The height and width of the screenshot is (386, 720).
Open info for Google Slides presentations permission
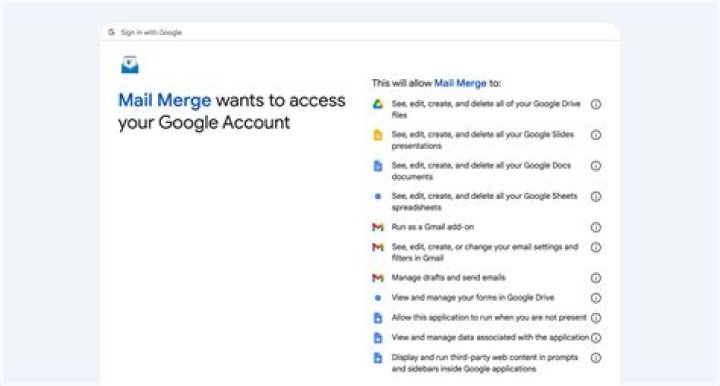pos(596,135)
